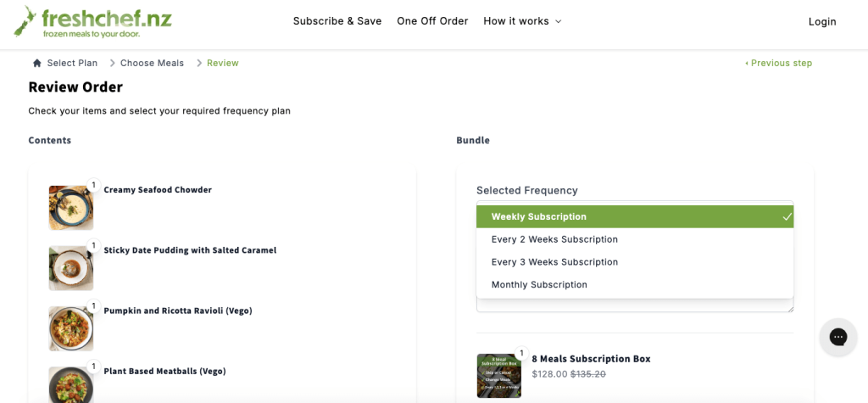
Task: Choose Every 3 Weeks Subscription option
Action: tap(635, 262)
